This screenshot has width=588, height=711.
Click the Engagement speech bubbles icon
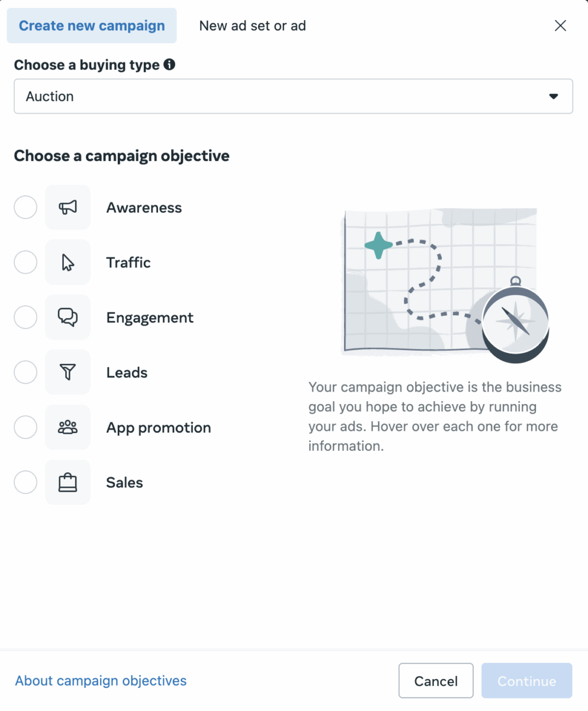point(67,317)
